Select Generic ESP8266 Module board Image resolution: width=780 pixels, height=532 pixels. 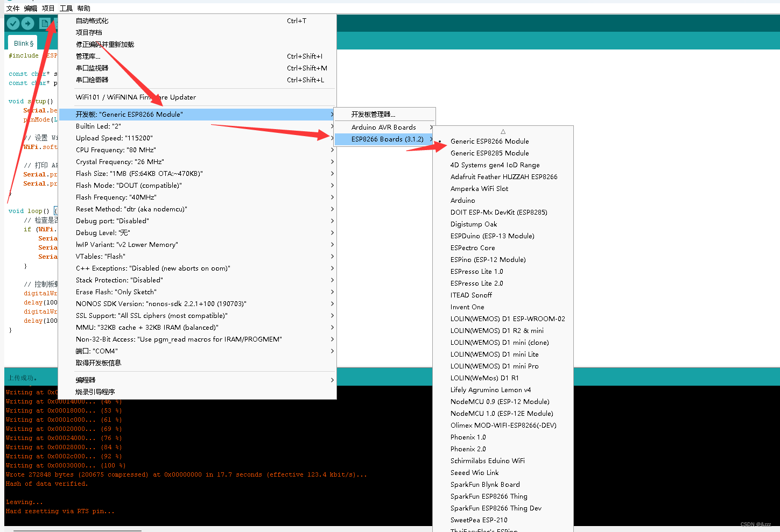[x=503, y=141]
